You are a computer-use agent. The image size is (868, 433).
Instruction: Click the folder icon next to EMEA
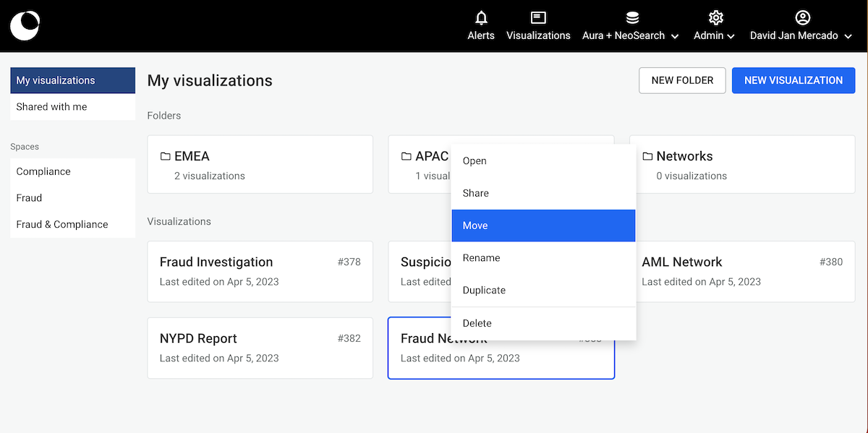166,156
